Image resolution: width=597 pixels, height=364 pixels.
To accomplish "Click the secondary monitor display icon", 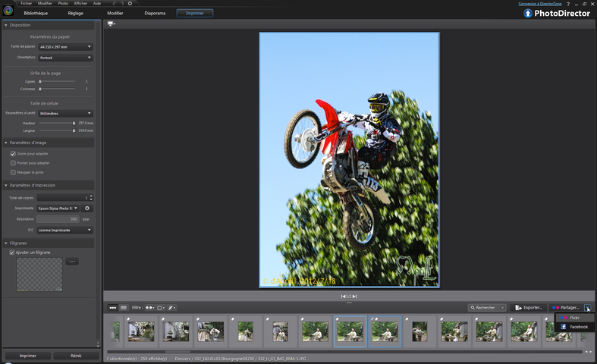I will (x=112, y=24).
